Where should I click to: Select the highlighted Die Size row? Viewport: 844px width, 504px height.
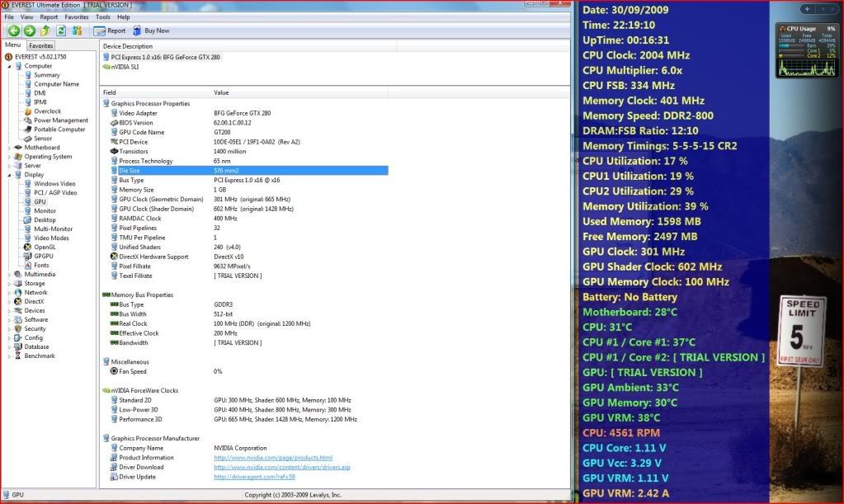(x=244, y=171)
